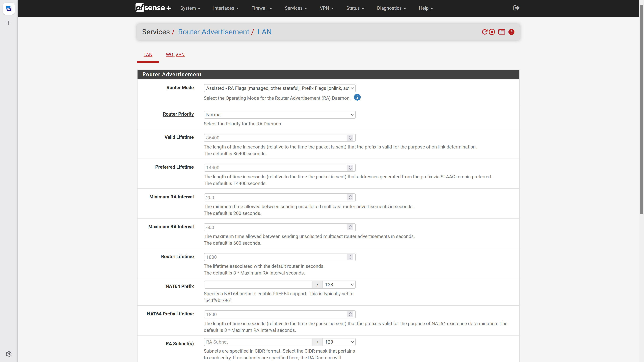
Task: Click the red help question-mark icon
Action: click(x=511, y=32)
